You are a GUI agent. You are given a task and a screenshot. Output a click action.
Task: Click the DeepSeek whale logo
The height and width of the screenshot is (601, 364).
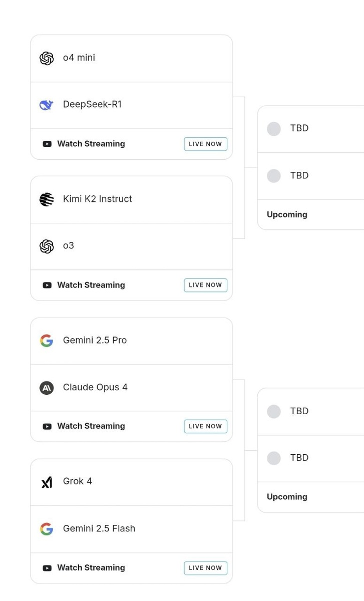[47, 105]
